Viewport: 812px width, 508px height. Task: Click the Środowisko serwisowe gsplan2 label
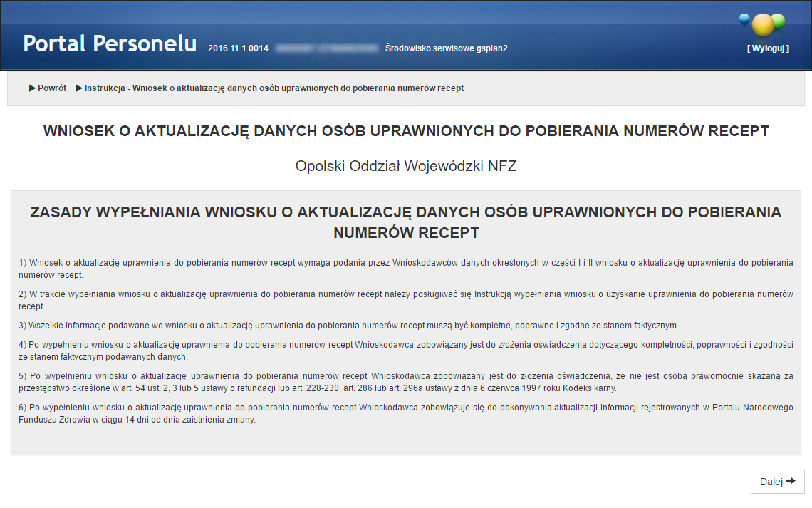446,48
